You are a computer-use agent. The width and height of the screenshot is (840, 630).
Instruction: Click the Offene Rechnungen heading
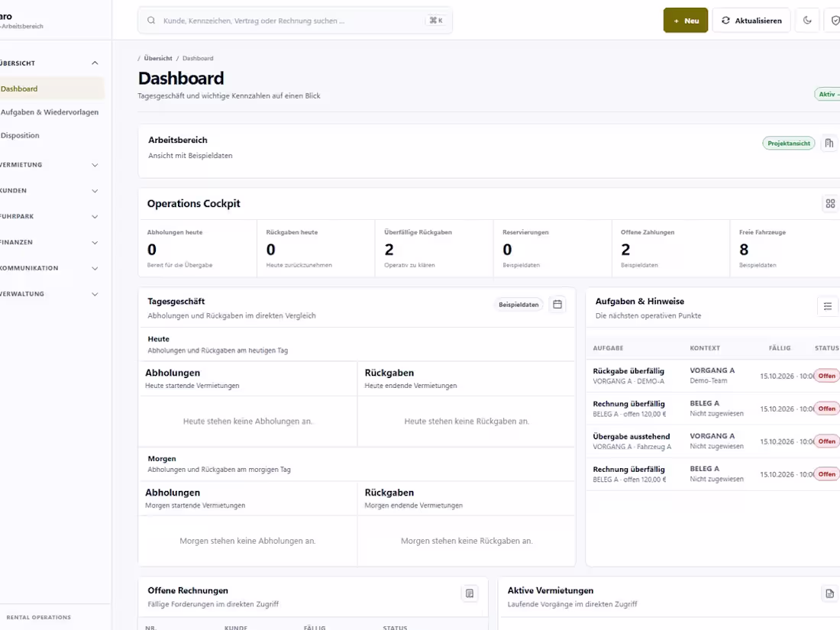click(188, 590)
